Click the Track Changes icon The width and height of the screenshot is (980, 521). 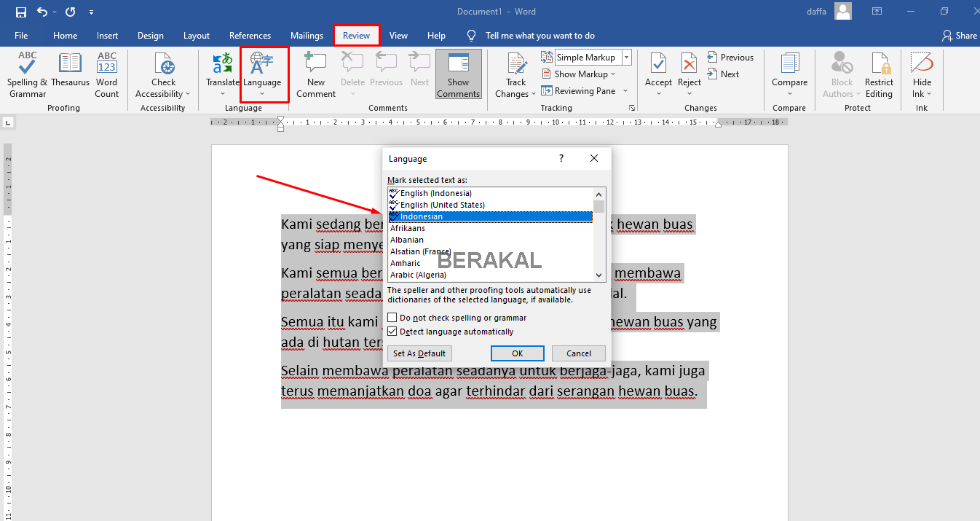coord(515,73)
